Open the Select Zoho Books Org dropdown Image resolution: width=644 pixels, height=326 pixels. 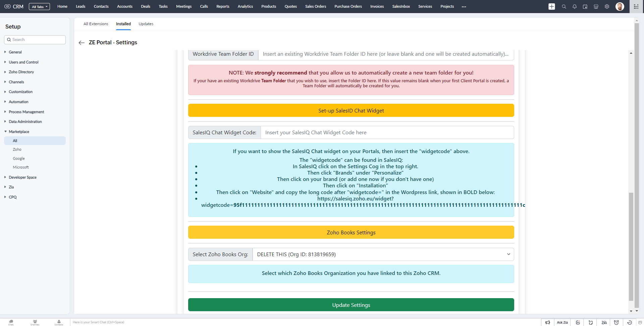383,254
